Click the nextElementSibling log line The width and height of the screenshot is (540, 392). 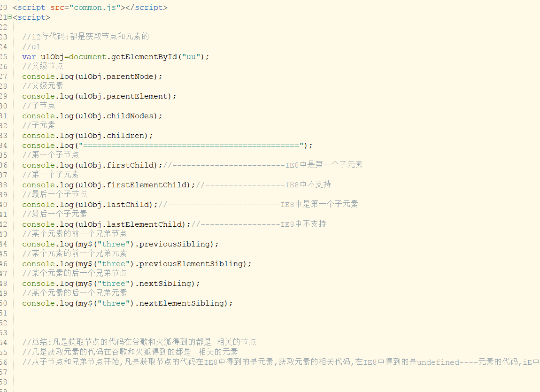point(127,303)
